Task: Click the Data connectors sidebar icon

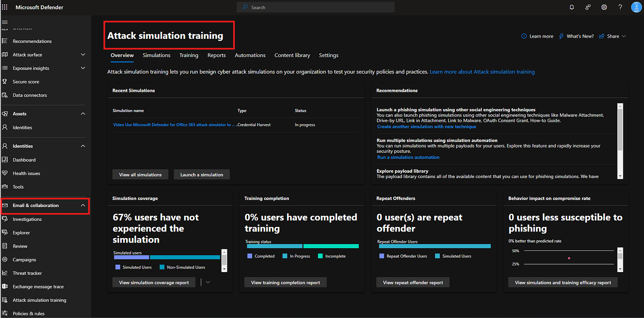Action: coord(5,95)
